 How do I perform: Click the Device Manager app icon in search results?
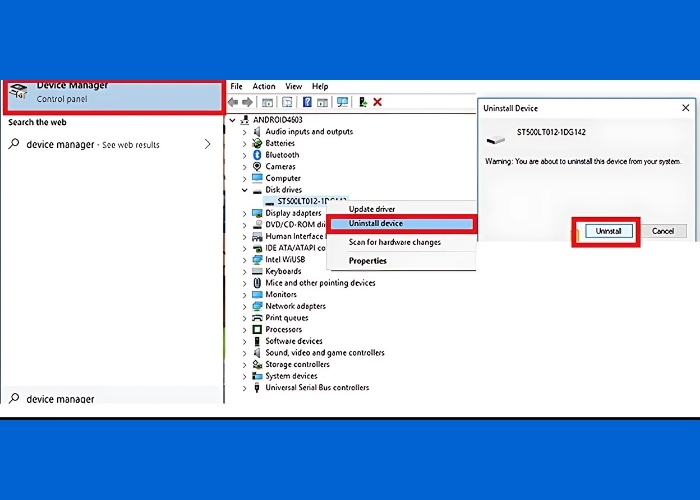click(x=18, y=93)
